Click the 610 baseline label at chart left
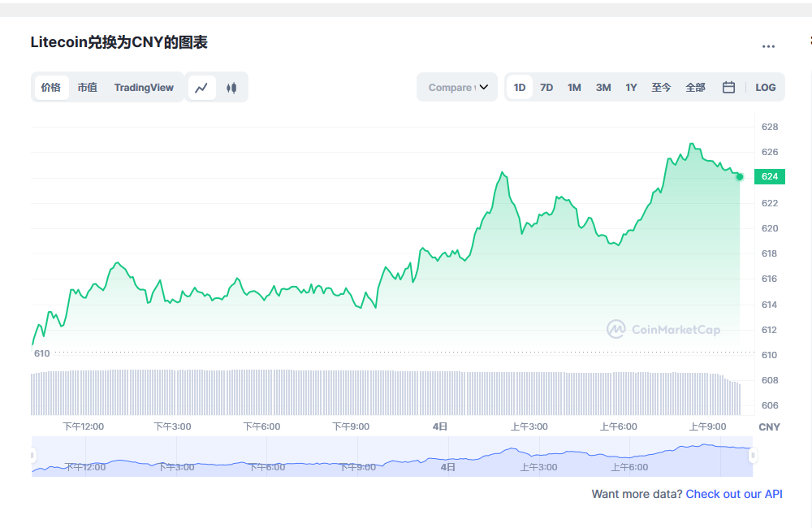Screen dimensions: 812x528 pyautogui.click(x=42, y=353)
